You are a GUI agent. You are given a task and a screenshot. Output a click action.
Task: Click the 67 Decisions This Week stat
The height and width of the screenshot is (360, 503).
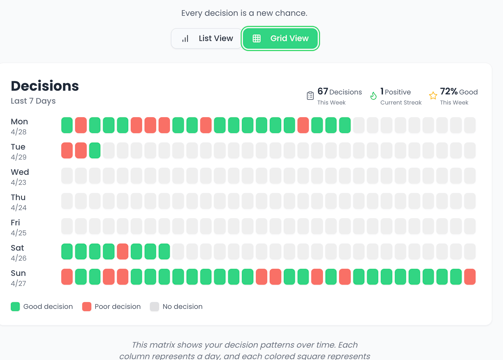pyautogui.click(x=334, y=96)
